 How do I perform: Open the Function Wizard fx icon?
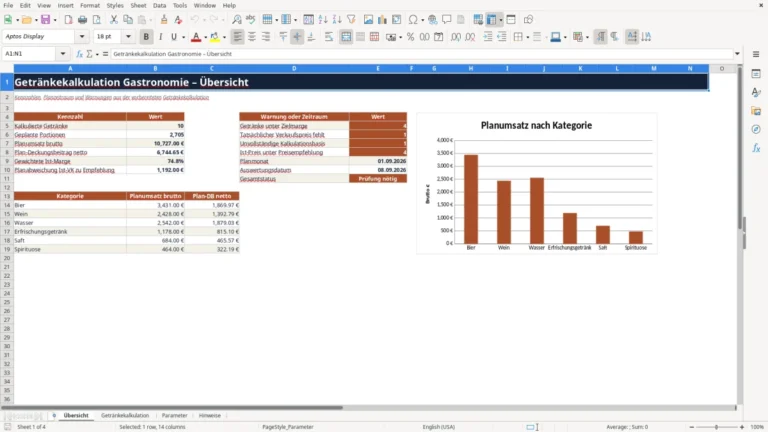[79, 54]
